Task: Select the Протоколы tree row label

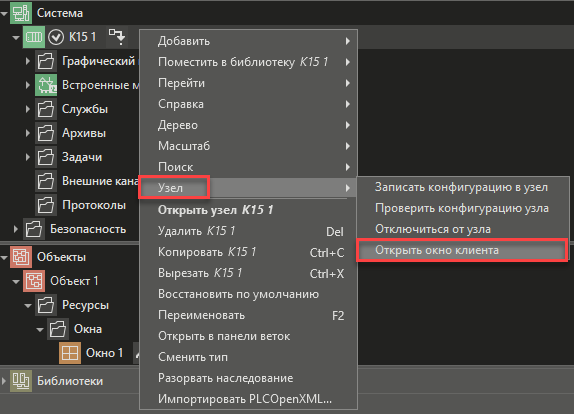Action: tap(94, 205)
